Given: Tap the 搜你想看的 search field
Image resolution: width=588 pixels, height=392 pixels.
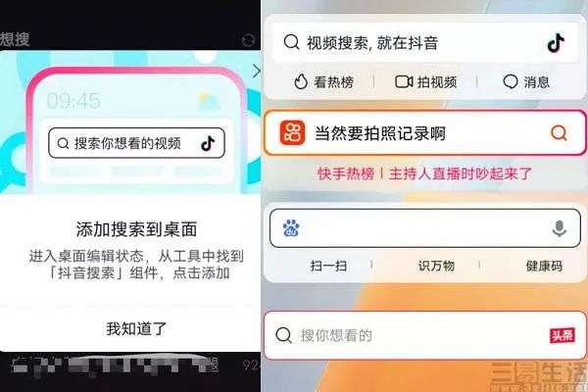Looking at the screenshot, I should point(425,335).
